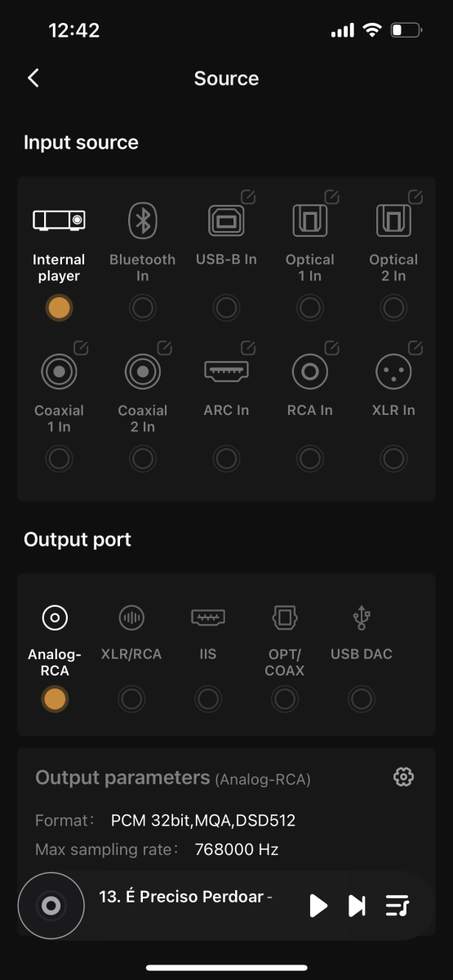
Task: Open the playback queue list
Action: tap(397, 905)
